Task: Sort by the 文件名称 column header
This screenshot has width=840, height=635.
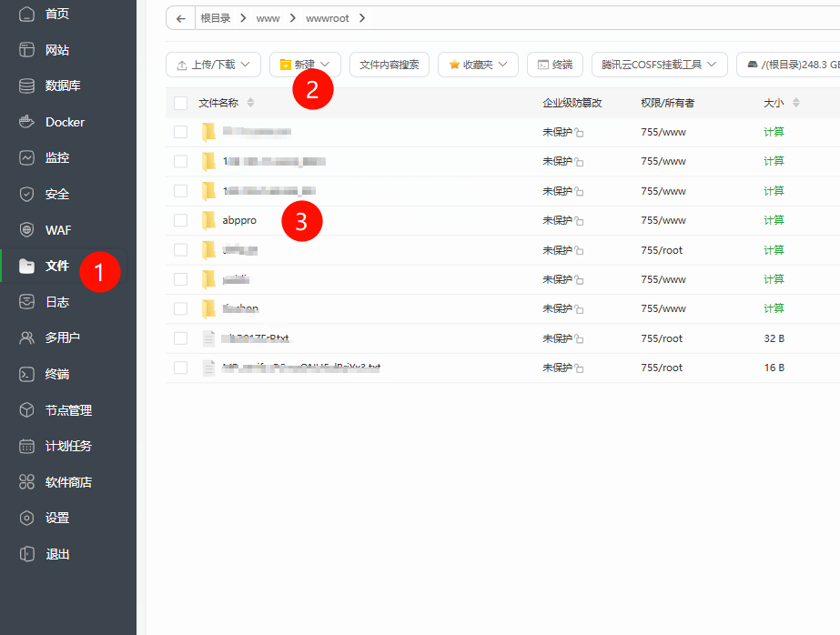Action: 218,103
